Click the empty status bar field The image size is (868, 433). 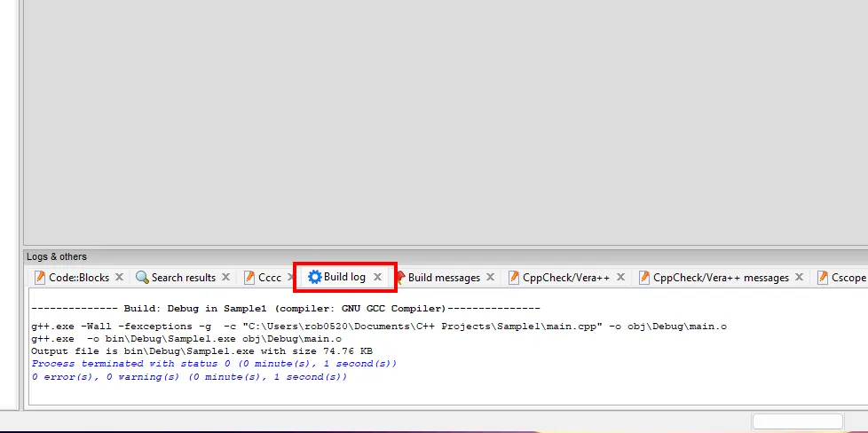tap(797, 421)
